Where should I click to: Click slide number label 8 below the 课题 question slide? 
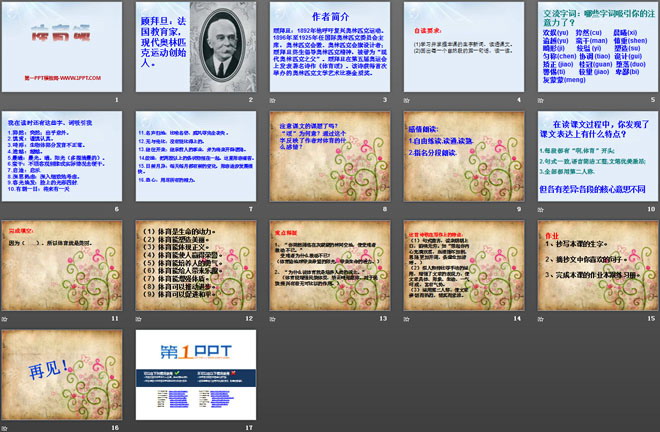click(385, 209)
